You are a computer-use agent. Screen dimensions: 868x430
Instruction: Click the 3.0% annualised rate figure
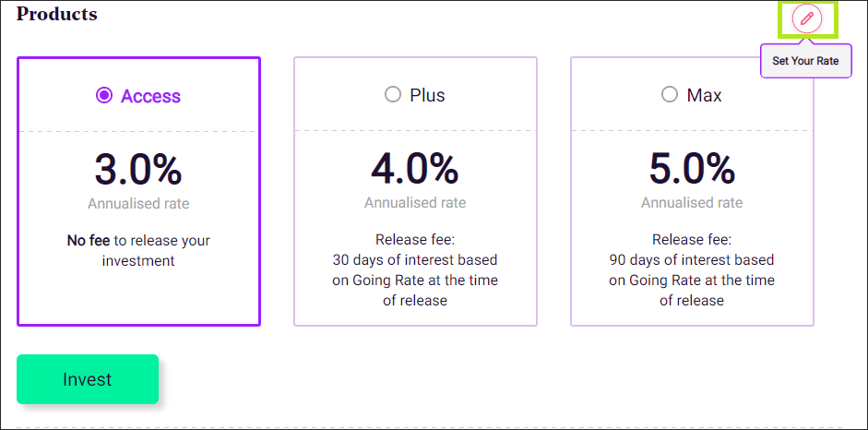pyautogui.click(x=137, y=170)
